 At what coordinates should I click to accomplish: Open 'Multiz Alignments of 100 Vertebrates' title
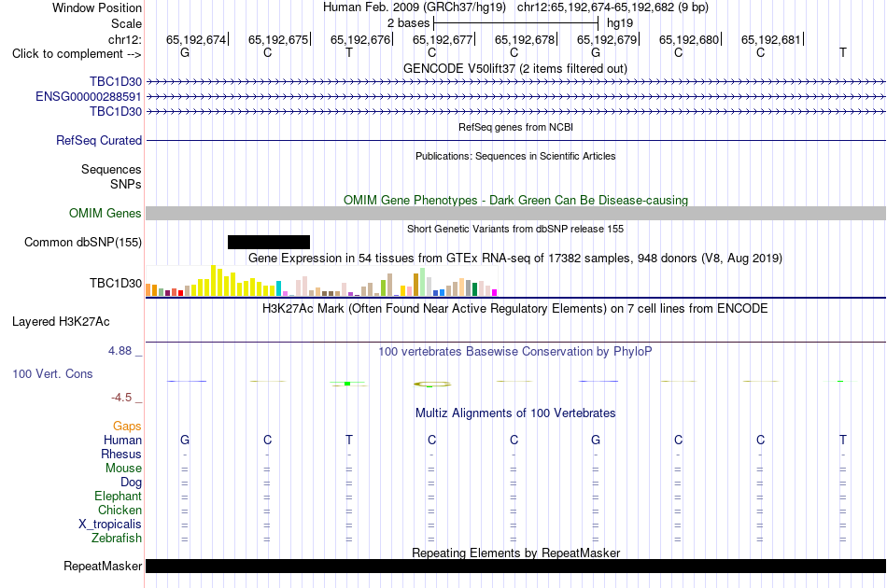[x=515, y=413]
